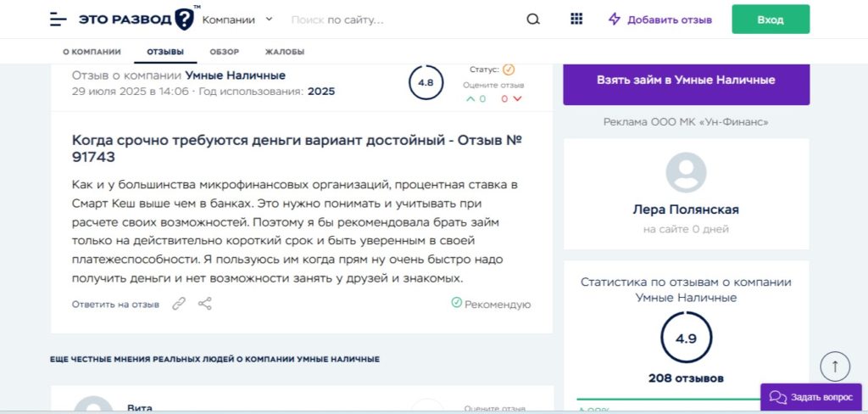Click Ответить на отзыв link

pyautogui.click(x=115, y=305)
